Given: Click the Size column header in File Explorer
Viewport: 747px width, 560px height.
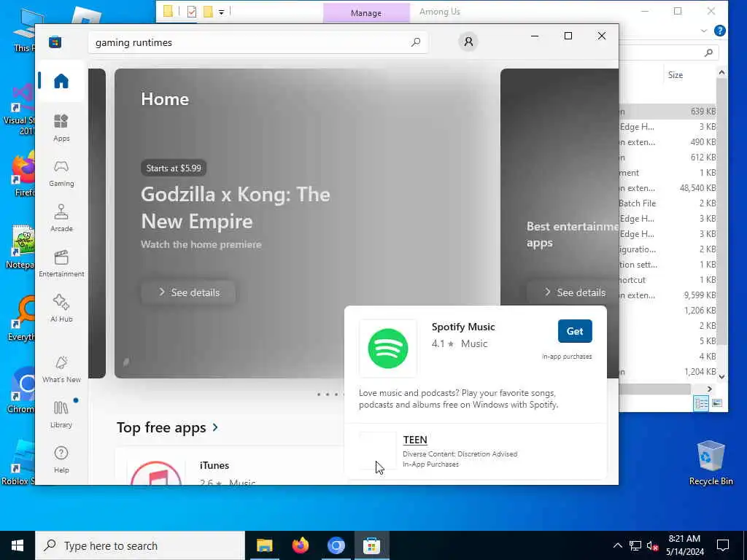Looking at the screenshot, I should 675,75.
